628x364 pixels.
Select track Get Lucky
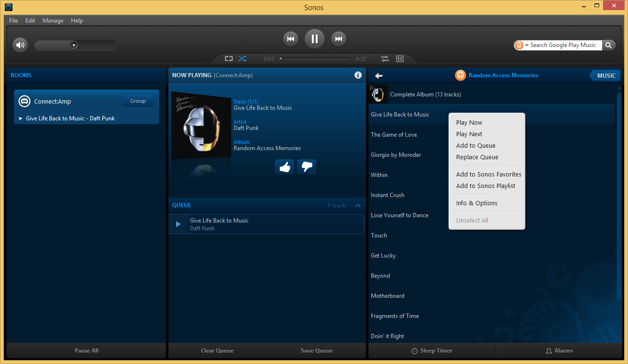383,256
